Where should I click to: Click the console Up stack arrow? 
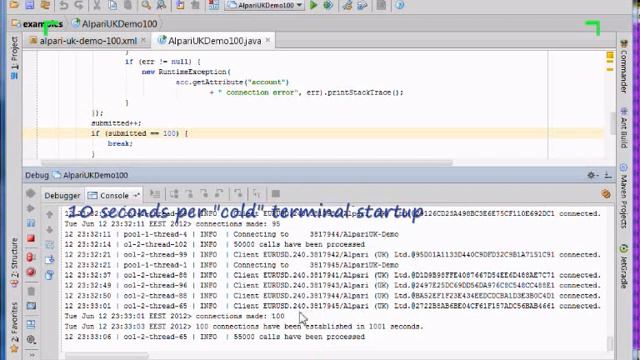click(x=50, y=214)
